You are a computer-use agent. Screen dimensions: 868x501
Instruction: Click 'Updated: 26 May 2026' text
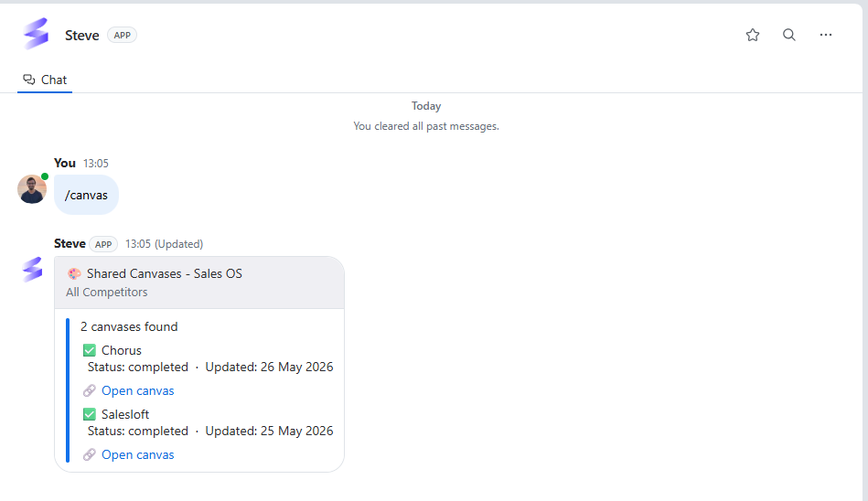269,367
